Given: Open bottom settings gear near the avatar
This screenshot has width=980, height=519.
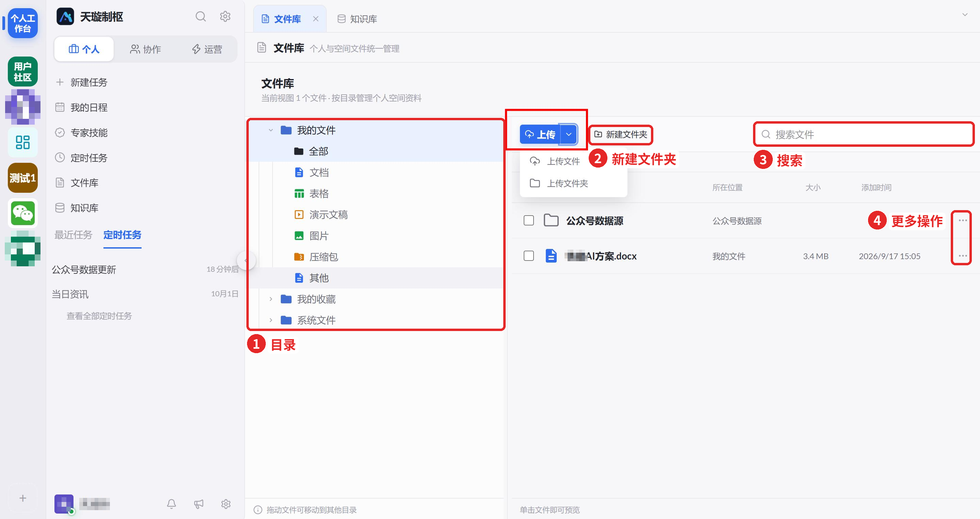Looking at the screenshot, I should click(226, 504).
